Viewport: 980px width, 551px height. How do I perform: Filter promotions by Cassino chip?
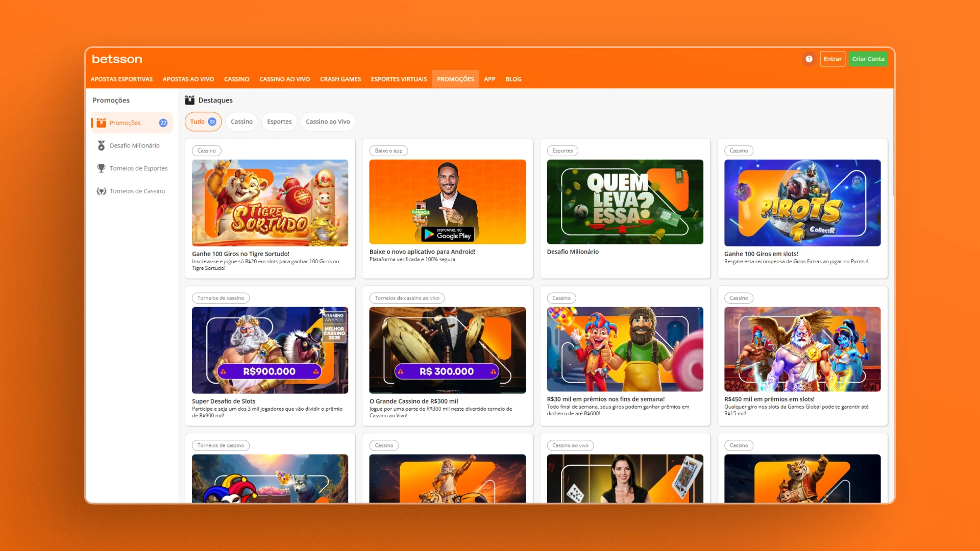241,122
